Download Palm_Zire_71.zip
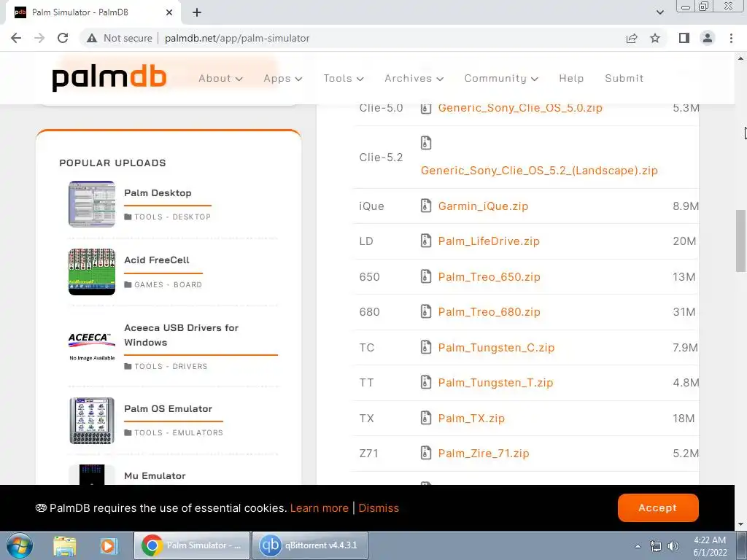The image size is (747, 560). tap(484, 454)
